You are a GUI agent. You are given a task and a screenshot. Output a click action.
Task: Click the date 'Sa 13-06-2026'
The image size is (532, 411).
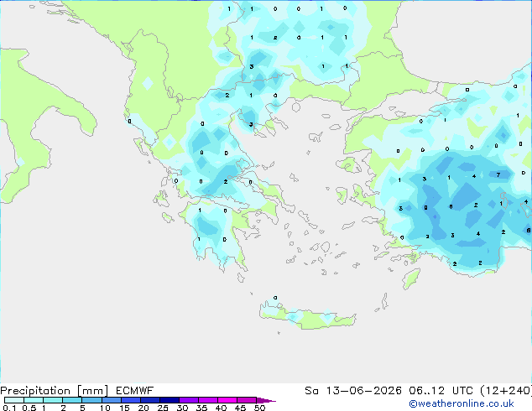tap(353, 391)
